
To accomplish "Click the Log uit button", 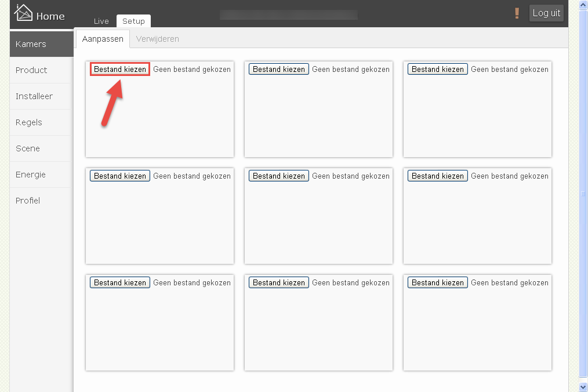I will pos(546,13).
